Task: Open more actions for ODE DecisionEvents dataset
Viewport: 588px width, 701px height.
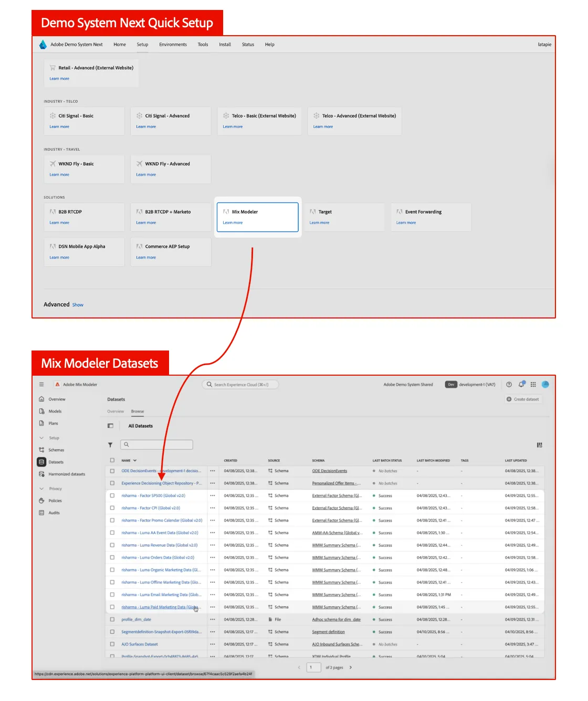Action: click(213, 471)
